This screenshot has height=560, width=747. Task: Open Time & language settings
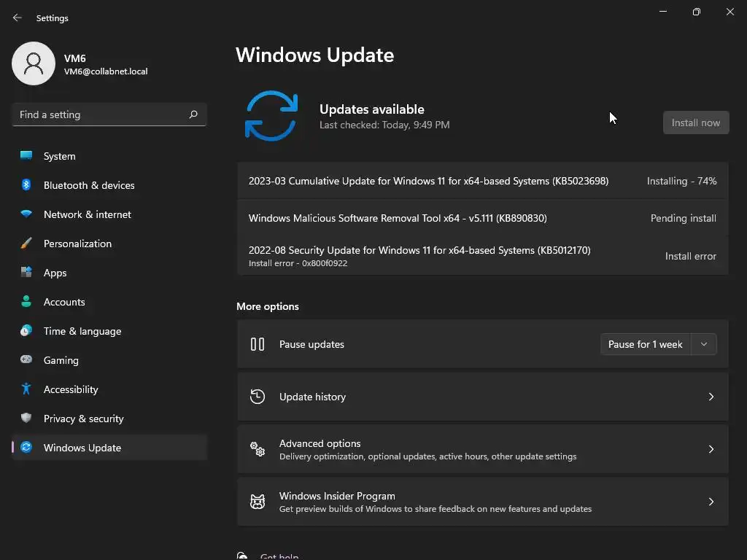pyautogui.click(x=109, y=331)
